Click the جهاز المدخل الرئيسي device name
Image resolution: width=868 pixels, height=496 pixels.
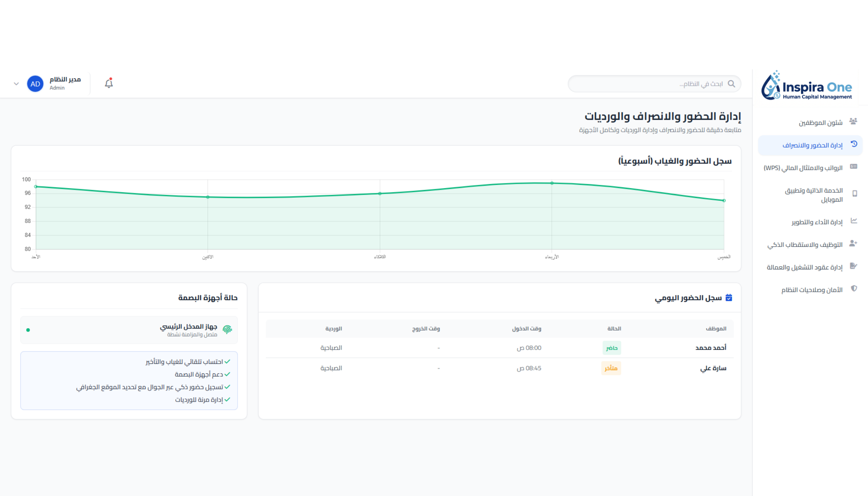point(188,326)
